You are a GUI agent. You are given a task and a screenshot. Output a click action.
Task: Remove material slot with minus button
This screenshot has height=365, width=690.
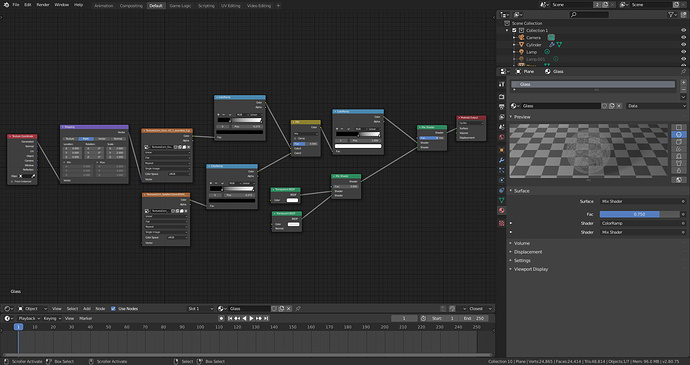683,89
